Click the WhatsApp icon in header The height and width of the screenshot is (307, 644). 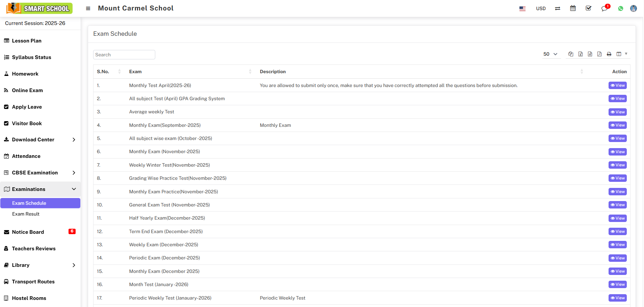tap(620, 8)
